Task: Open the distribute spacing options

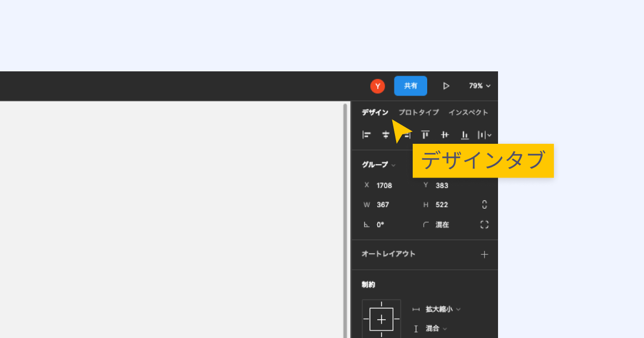Action: (x=485, y=135)
